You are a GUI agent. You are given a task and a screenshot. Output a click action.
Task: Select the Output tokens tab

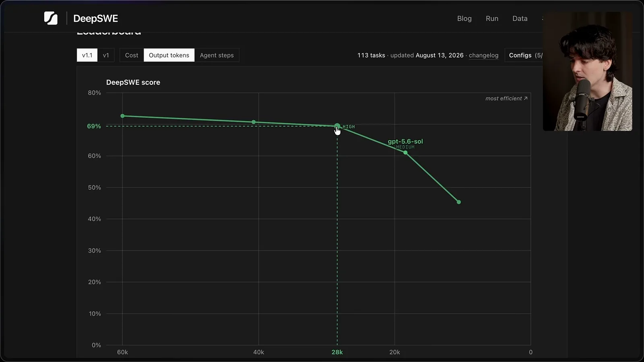tap(169, 55)
